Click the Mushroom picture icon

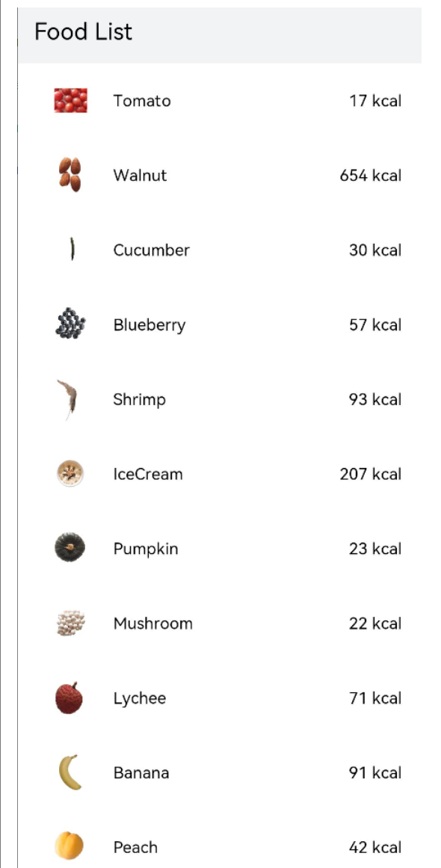pyautogui.click(x=71, y=624)
